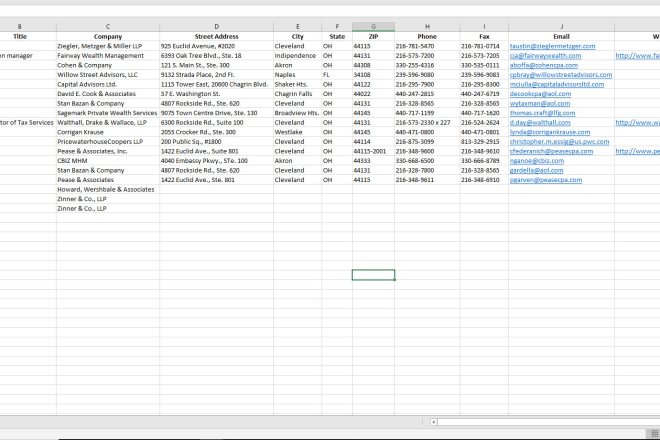Click the 'Phone' header cell
This screenshot has height=440, width=660.
pyautogui.click(x=427, y=37)
